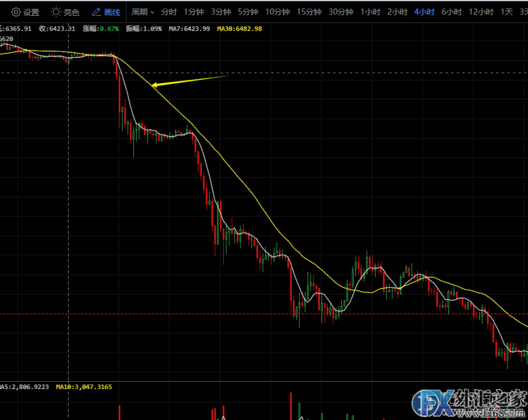Set timeframe to 30分钟
Viewport: 528px width, 420px height.
click(341, 12)
